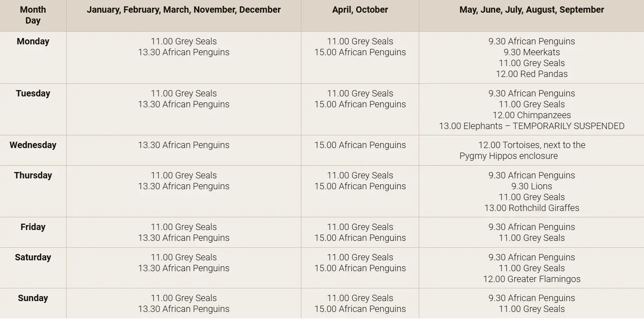Click Wednesday 13.30 African Penguins winter entry
This screenshot has width=644, height=321.
[184, 145]
